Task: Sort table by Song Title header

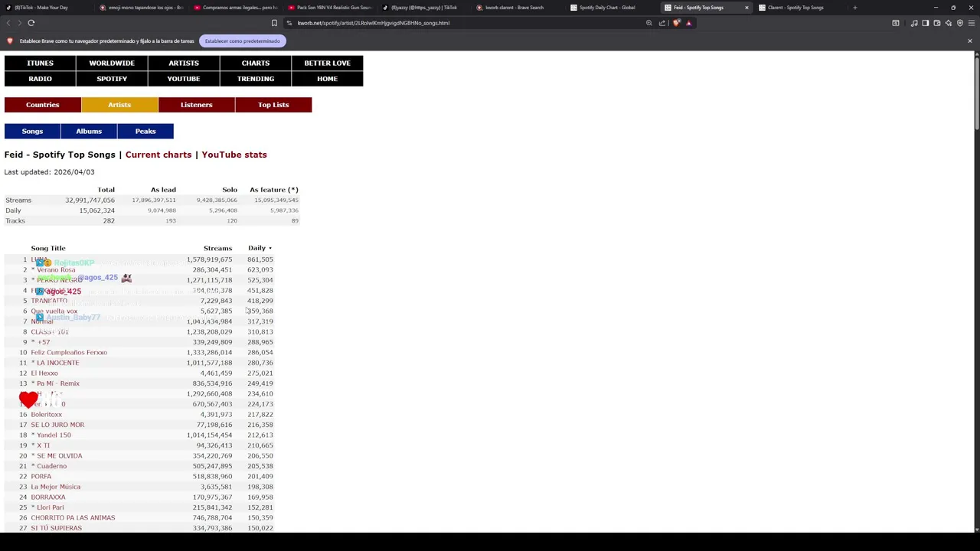Action: point(48,248)
